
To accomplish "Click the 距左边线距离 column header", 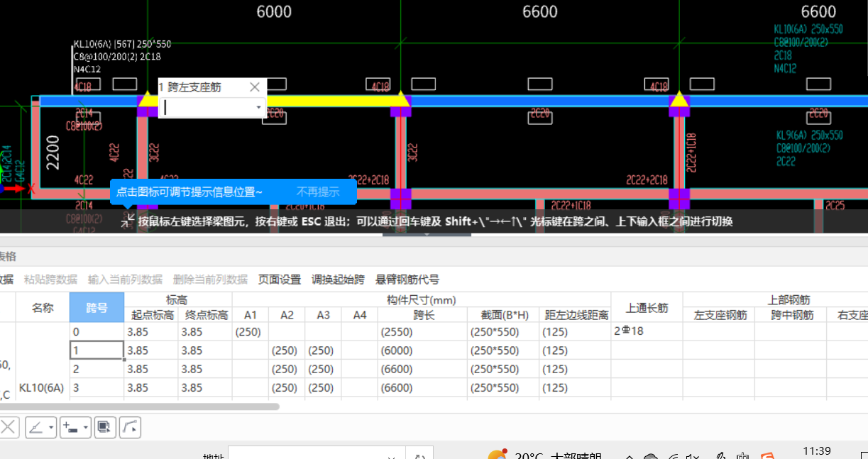I will [575, 315].
